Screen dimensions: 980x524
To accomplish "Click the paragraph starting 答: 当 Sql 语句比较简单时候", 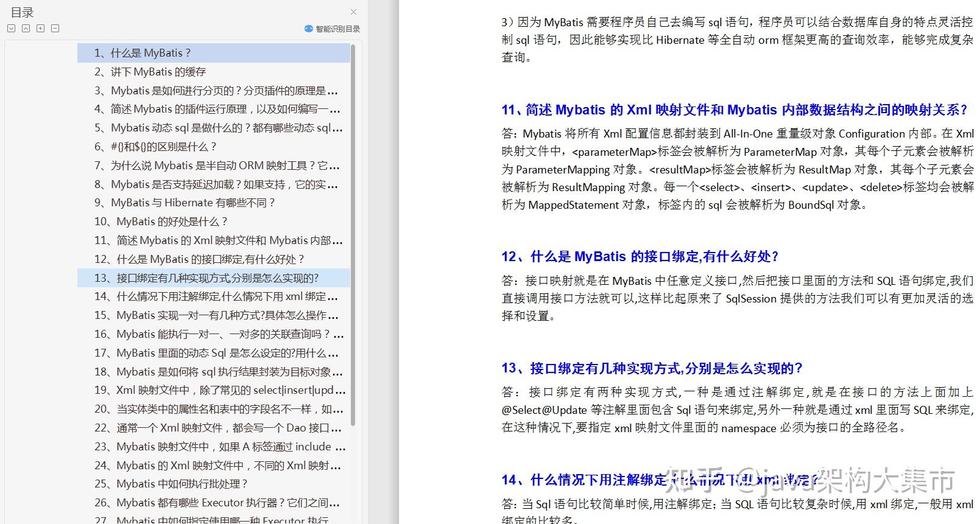I will point(738,511).
